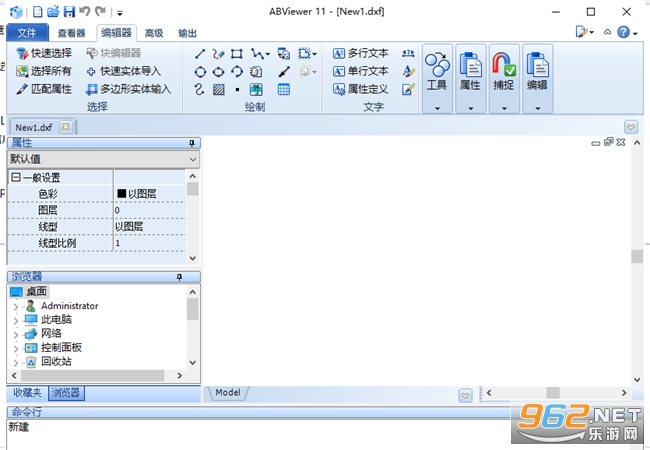The width and height of the screenshot is (650, 450).
Task: Open the Polyline tool dropdown arrow
Action: [x=267, y=54]
